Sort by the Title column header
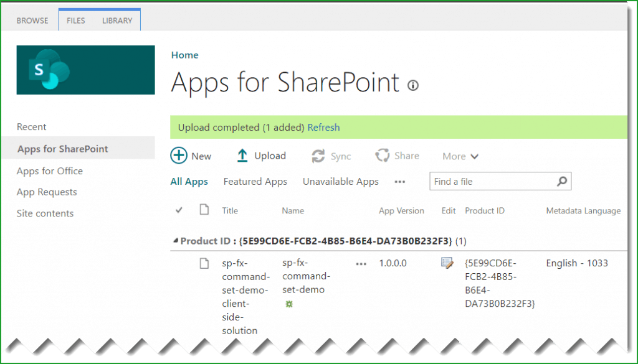This screenshot has height=364, width=638. (x=230, y=211)
